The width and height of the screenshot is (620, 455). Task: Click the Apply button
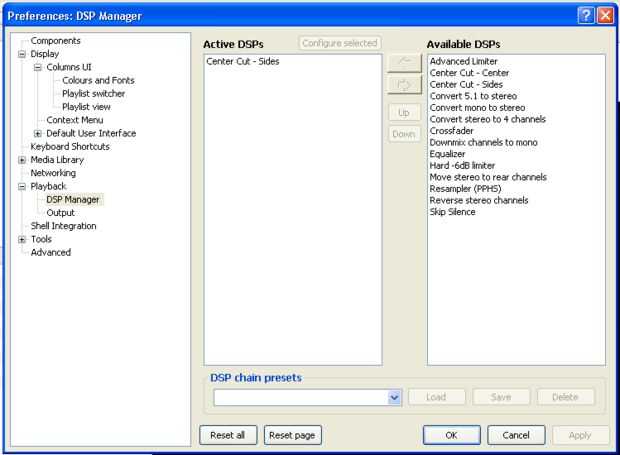(x=580, y=435)
